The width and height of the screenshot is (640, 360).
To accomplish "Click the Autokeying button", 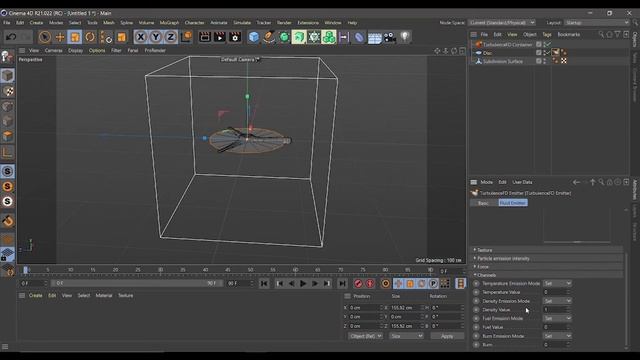I will point(370,283).
